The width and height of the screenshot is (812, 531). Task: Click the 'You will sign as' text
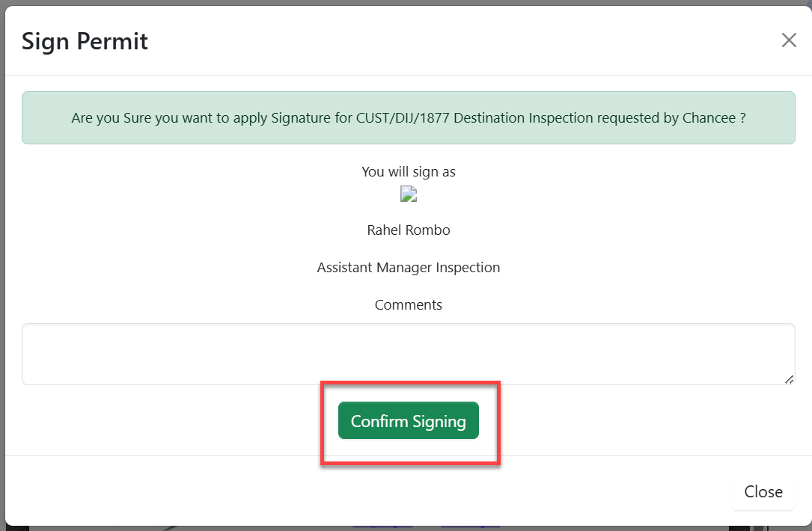point(408,172)
